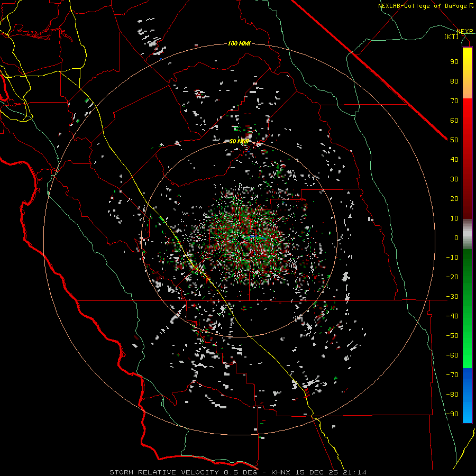476x476 pixels.
Task: Click the 70 value on the velocity scale
Action: coord(454,101)
